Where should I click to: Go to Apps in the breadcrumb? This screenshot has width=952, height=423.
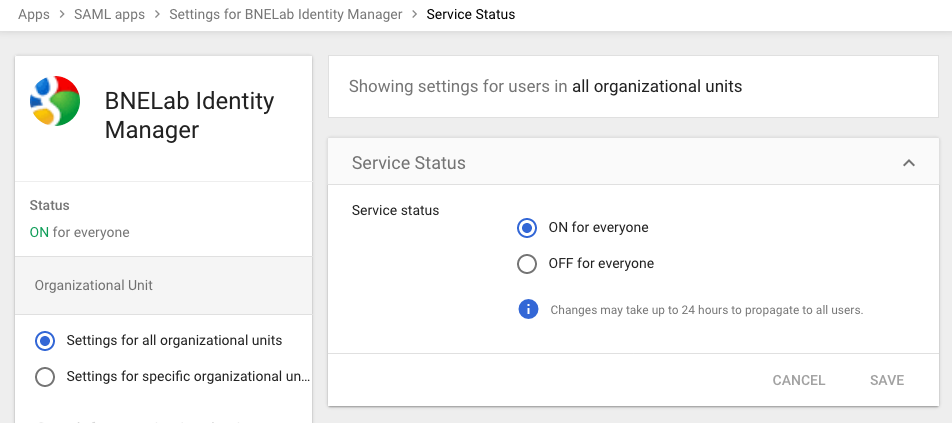coord(34,15)
